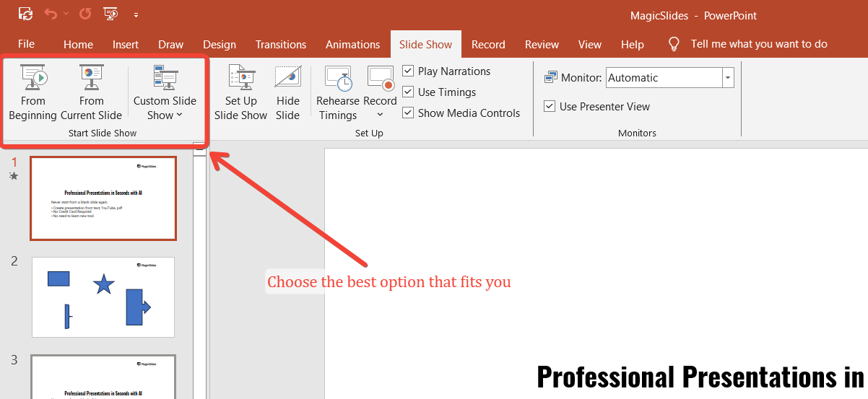Viewport: 868px width, 399px height.
Task: Open the Monitor dropdown list
Action: tap(728, 77)
